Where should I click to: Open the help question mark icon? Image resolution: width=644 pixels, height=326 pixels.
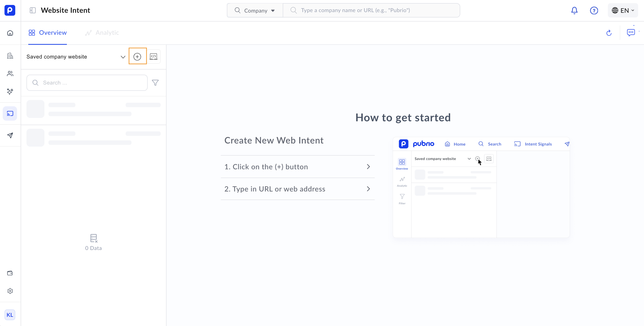click(x=594, y=11)
